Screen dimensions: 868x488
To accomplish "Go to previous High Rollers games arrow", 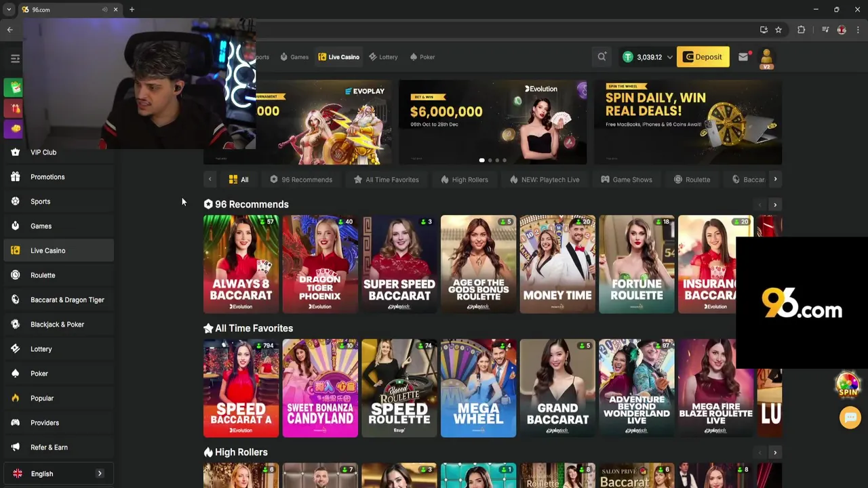I will (x=759, y=453).
